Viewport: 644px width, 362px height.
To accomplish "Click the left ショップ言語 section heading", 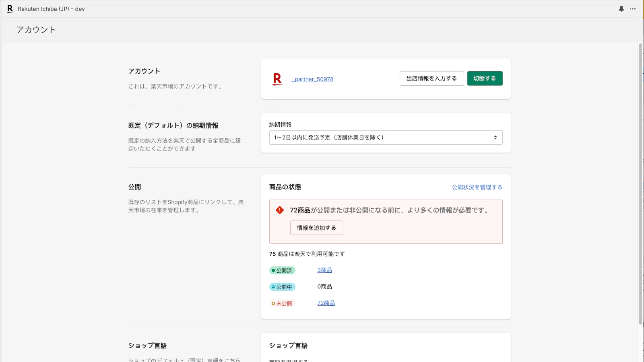I will point(147,346).
